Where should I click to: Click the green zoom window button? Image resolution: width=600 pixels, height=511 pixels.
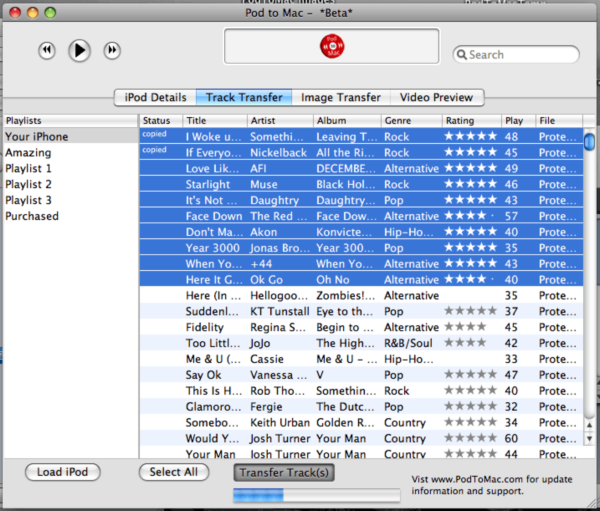pos(50,13)
